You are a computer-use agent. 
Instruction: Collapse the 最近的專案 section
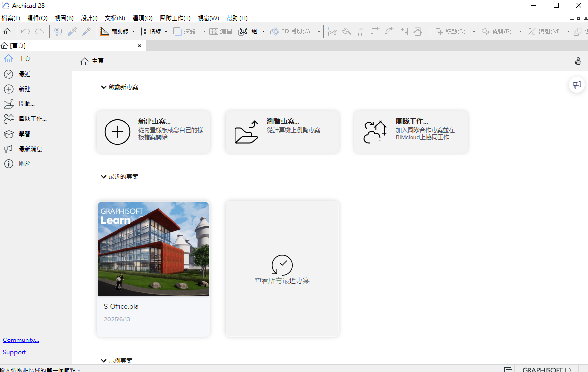pos(104,177)
